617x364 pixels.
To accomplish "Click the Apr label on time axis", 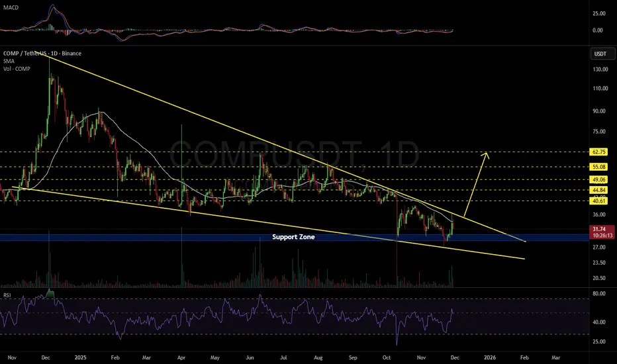I will click(x=181, y=357).
